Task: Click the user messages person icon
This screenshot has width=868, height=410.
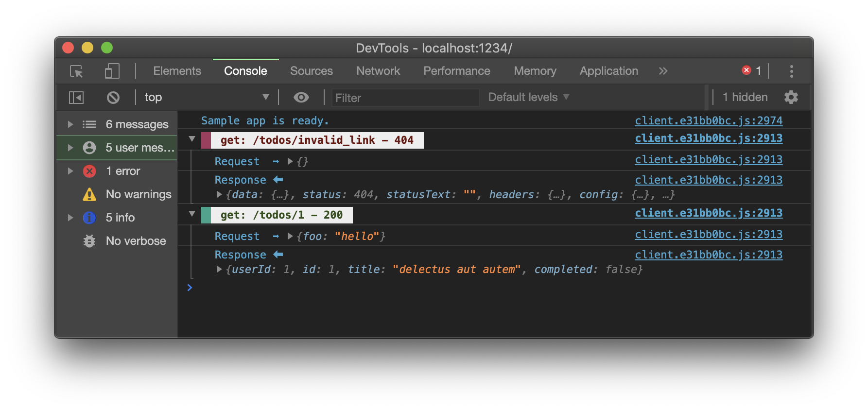Action: pos(89,148)
